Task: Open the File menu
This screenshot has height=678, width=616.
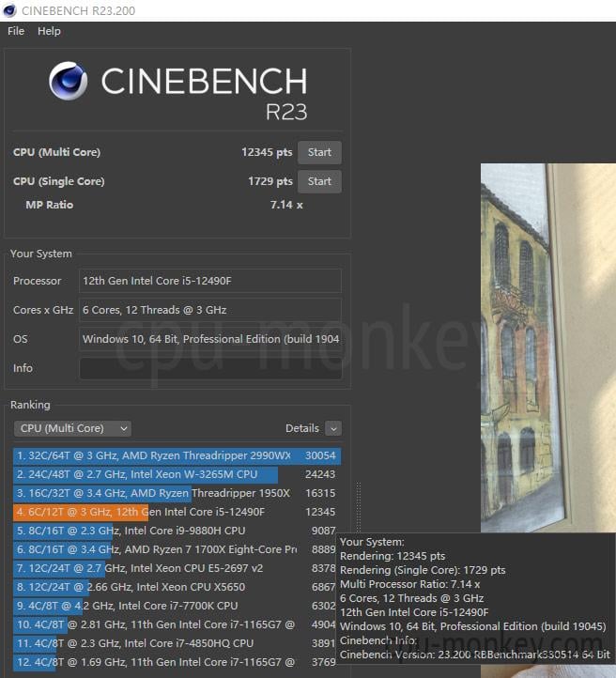Action: (x=16, y=31)
